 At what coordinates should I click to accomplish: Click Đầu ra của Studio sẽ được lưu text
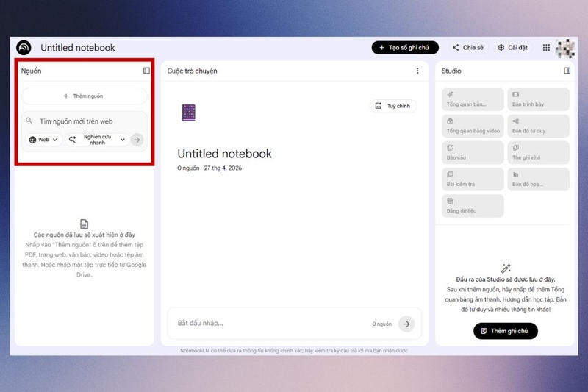tap(506, 279)
